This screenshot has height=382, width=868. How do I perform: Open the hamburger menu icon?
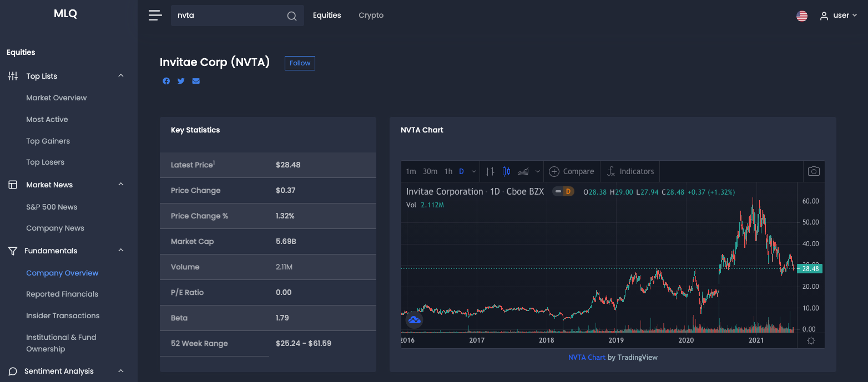[x=155, y=16]
